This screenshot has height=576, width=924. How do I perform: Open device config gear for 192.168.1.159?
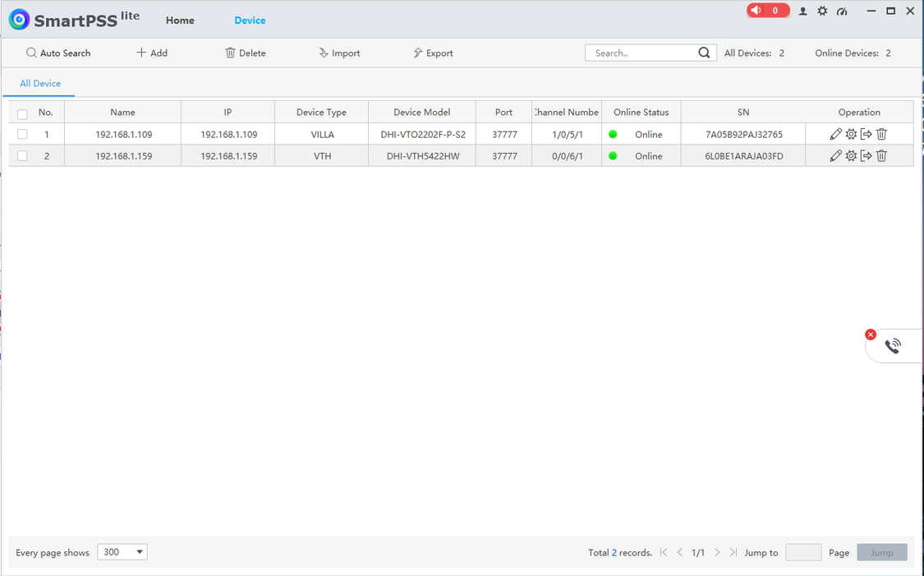point(851,156)
